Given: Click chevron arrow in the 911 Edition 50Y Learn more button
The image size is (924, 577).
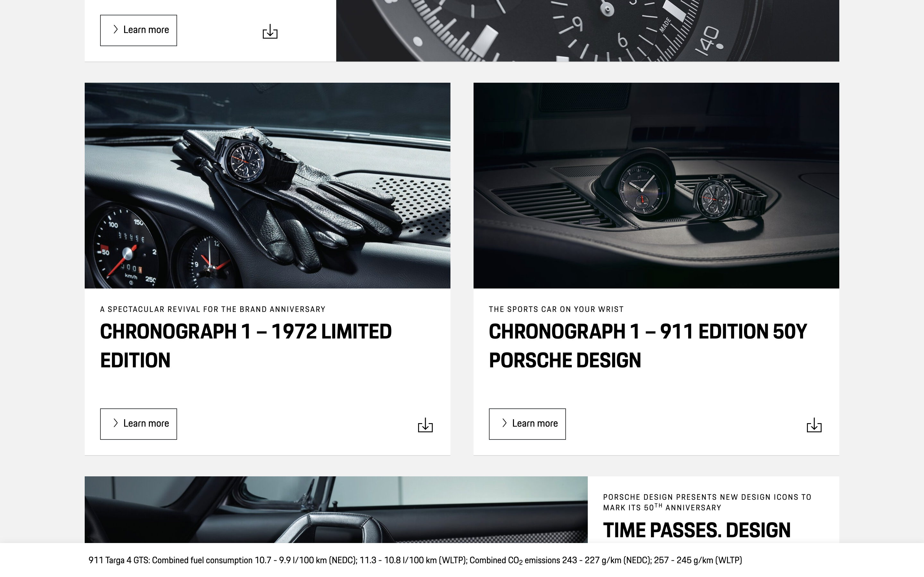Looking at the screenshot, I should (504, 423).
